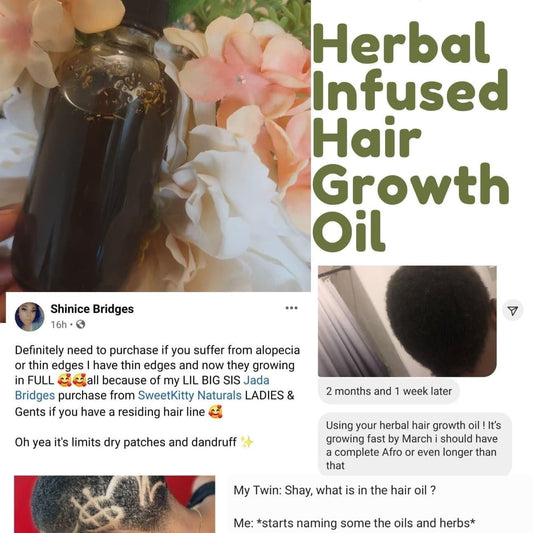Click the 'My Twin: Shay' message text

[334, 490]
